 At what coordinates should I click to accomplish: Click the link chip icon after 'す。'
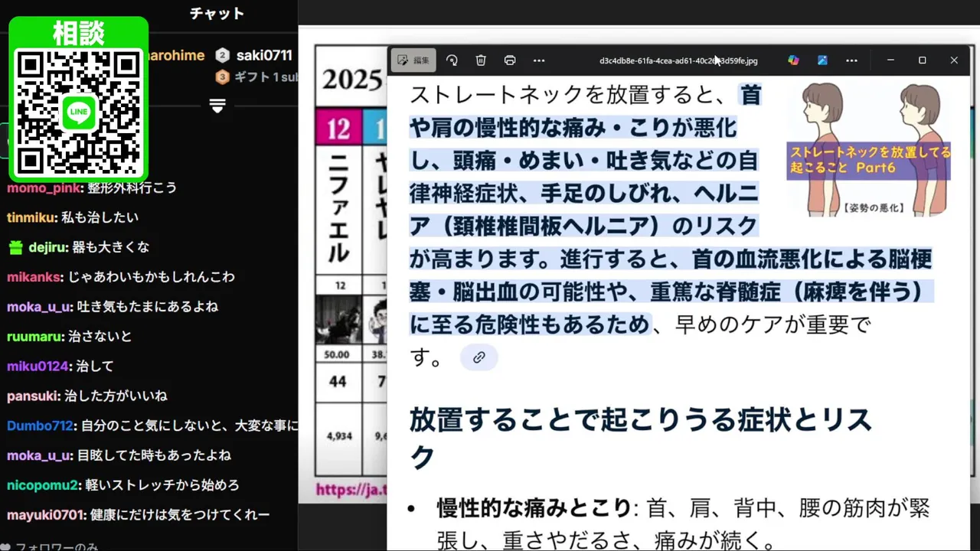(479, 357)
